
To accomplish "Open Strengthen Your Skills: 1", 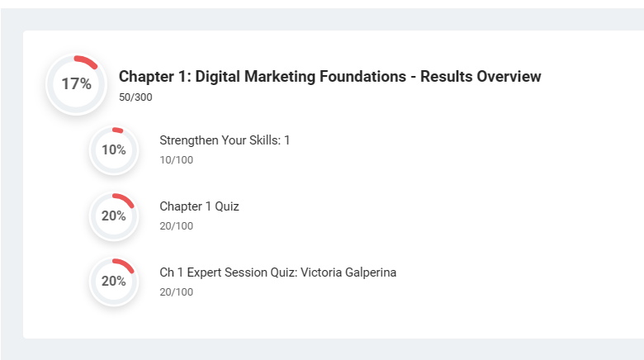I will point(225,140).
